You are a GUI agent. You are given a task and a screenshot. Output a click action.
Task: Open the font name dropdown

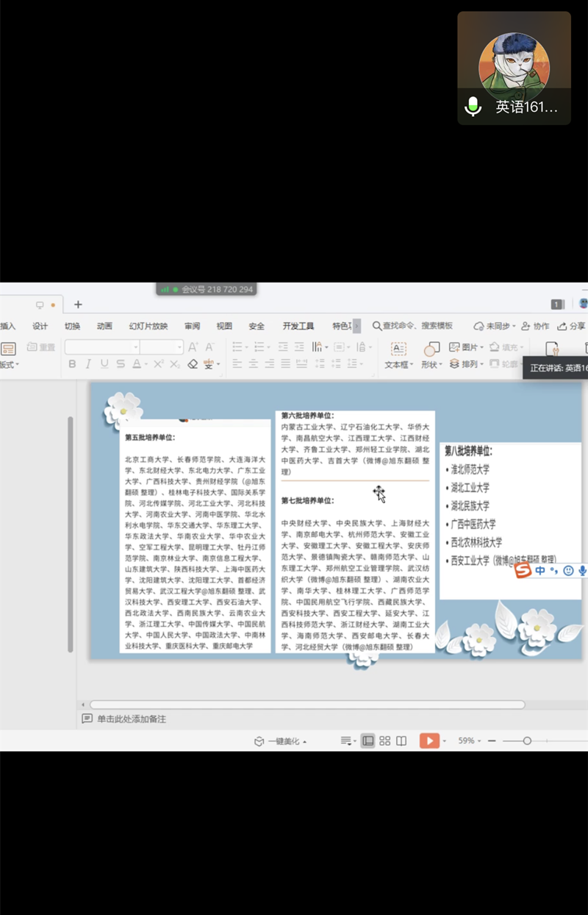tap(135, 347)
